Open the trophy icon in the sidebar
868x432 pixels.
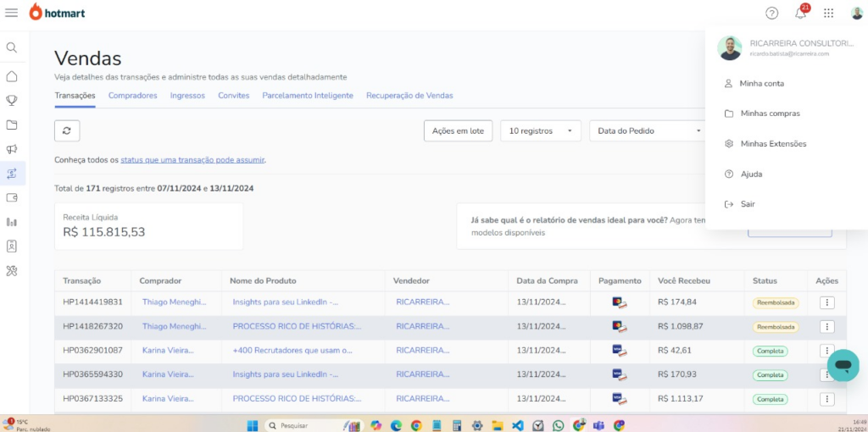(12, 100)
